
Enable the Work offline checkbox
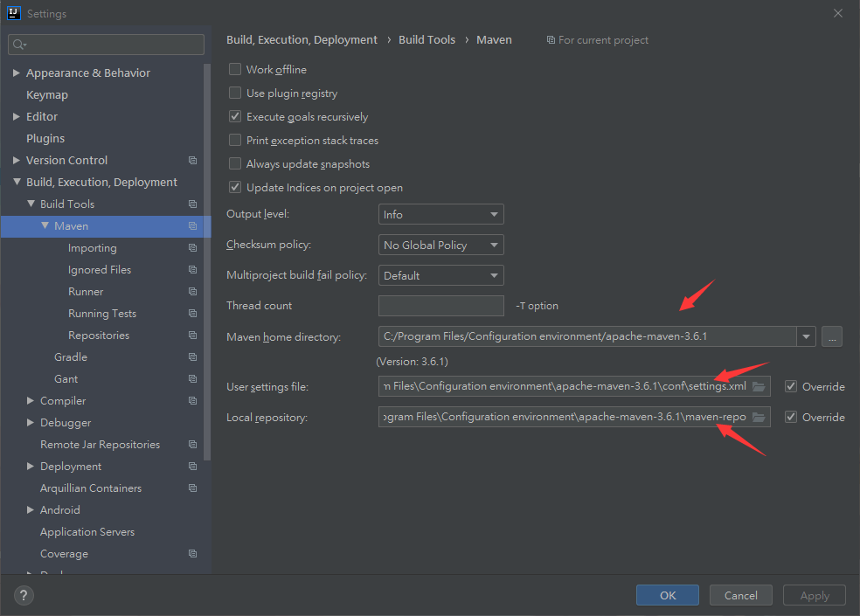click(235, 70)
